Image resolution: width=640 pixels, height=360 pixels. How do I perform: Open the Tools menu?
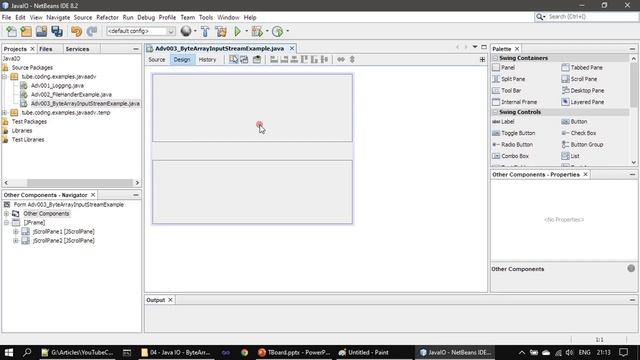206,18
